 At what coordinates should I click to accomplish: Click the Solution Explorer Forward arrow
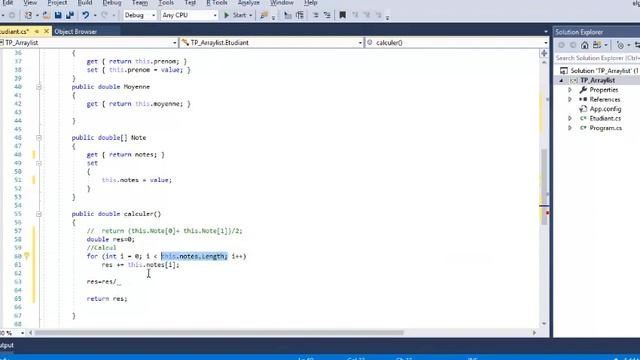coord(573,45)
